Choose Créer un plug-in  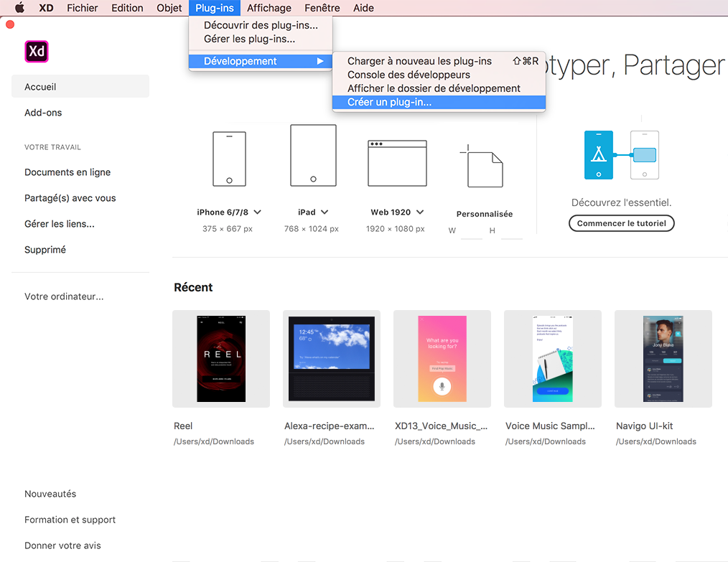439,102
